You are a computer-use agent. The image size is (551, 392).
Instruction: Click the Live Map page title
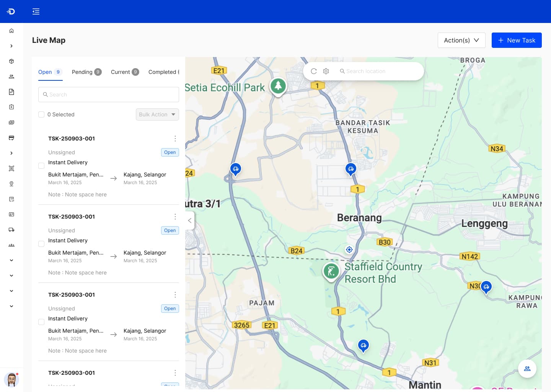tap(49, 40)
